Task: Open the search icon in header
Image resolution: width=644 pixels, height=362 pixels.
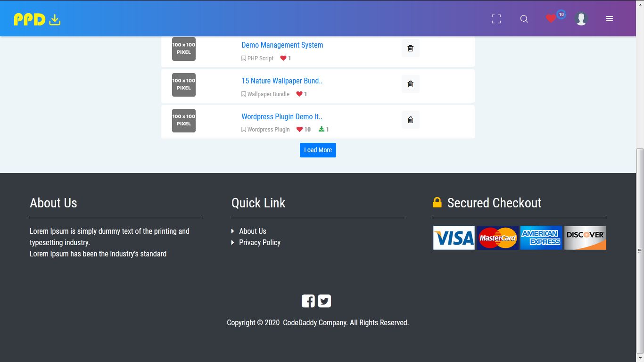Action: click(x=524, y=19)
